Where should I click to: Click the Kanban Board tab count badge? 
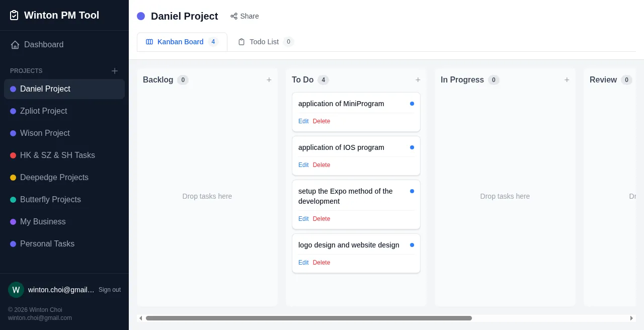point(213,42)
